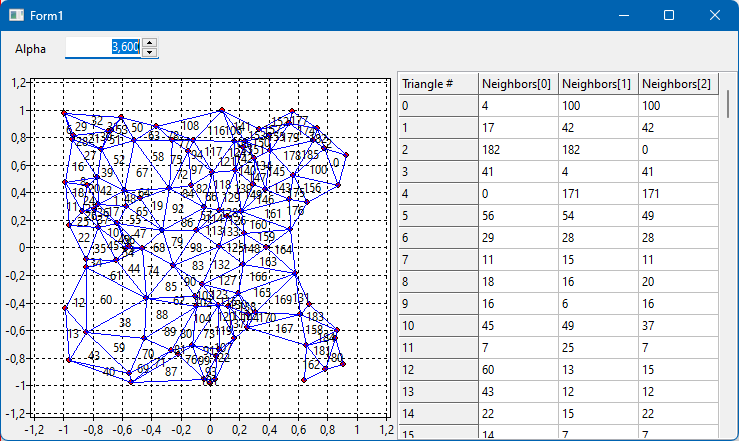Click Neighbors[0] cell showing 45
This screenshot has width=739, height=441.
coord(518,326)
